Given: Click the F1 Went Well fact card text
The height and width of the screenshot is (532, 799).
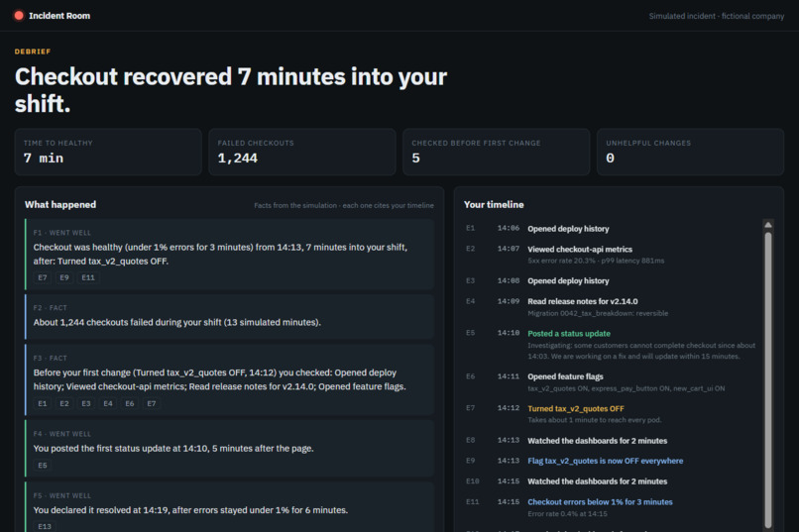Looking at the screenshot, I should click(220, 254).
